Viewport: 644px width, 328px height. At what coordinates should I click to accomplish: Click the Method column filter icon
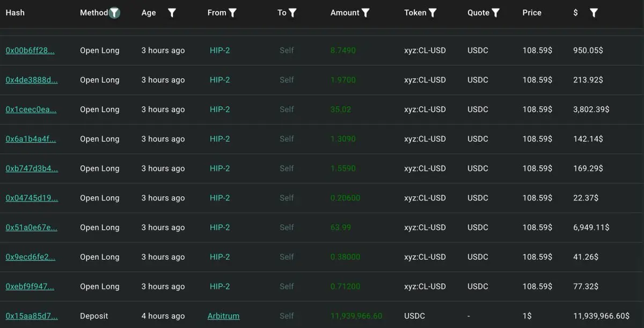(x=114, y=13)
